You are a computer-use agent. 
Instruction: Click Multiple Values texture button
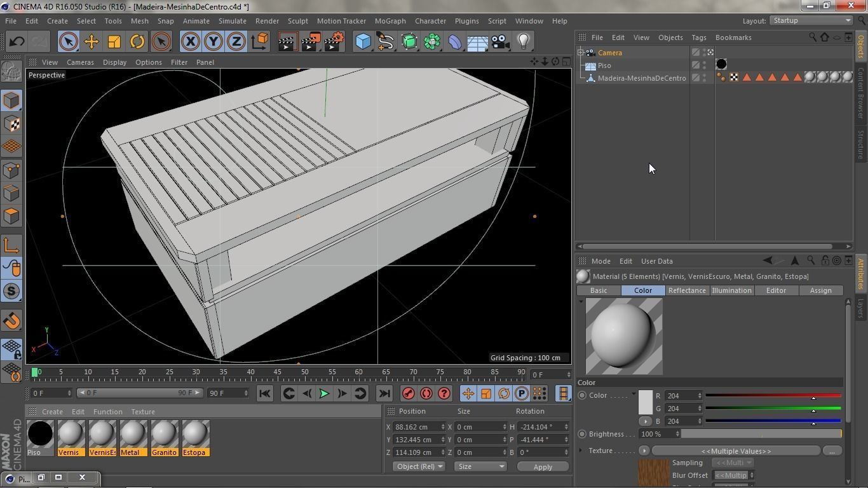point(736,451)
